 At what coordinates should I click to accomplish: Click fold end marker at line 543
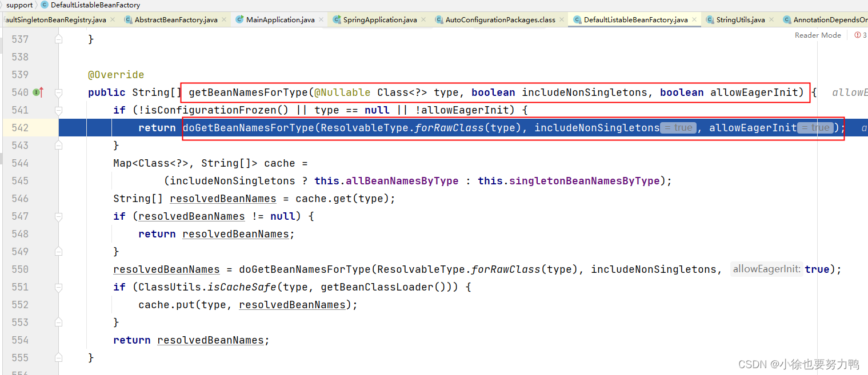point(58,146)
